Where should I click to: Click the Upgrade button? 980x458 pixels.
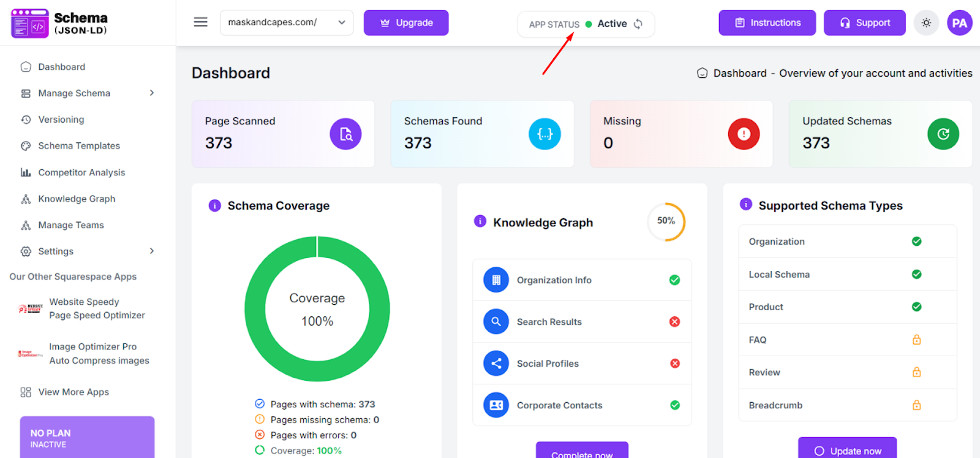pos(406,23)
